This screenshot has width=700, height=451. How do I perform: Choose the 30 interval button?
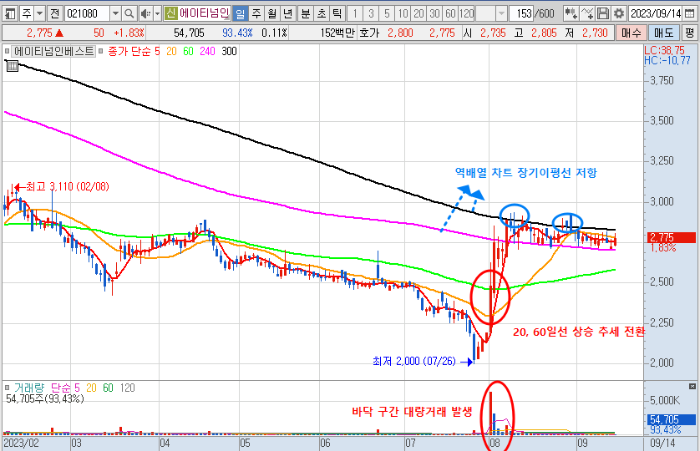click(x=434, y=14)
